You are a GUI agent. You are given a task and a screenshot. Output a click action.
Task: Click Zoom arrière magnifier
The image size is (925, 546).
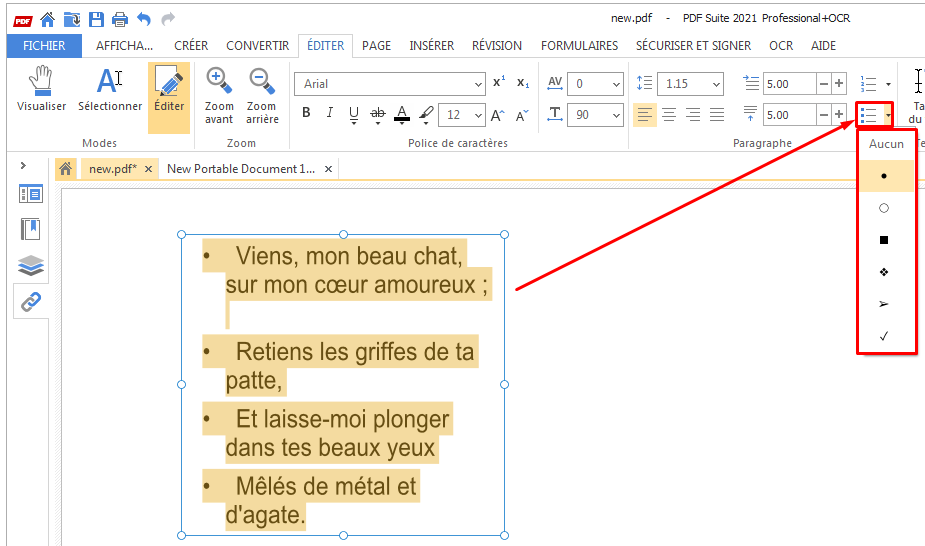[262, 96]
